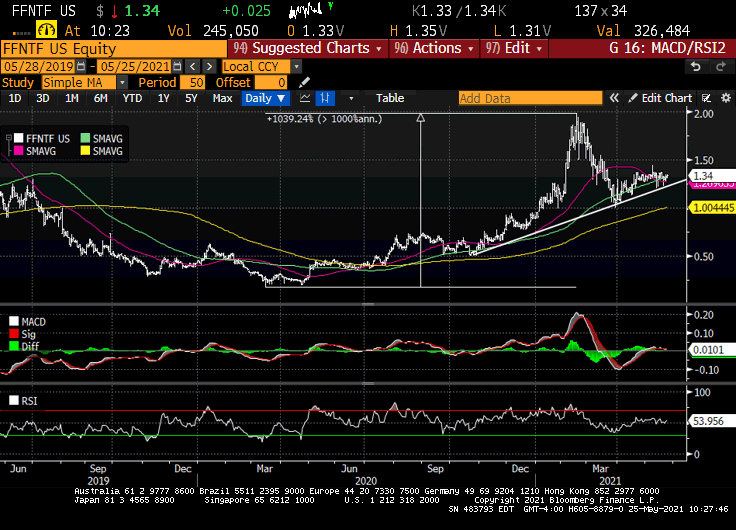Open the Daily periodicity dropdown
736x530 pixels.
[x=265, y=98]
